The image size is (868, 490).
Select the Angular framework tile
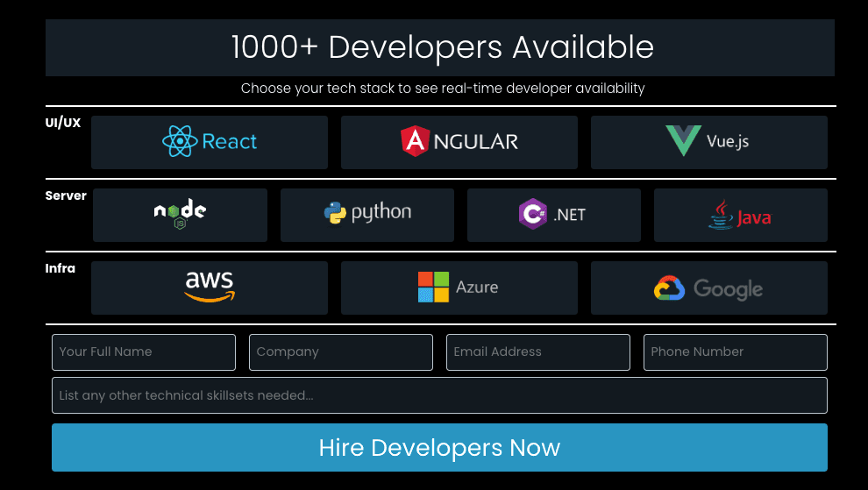[x=459, y=142]
